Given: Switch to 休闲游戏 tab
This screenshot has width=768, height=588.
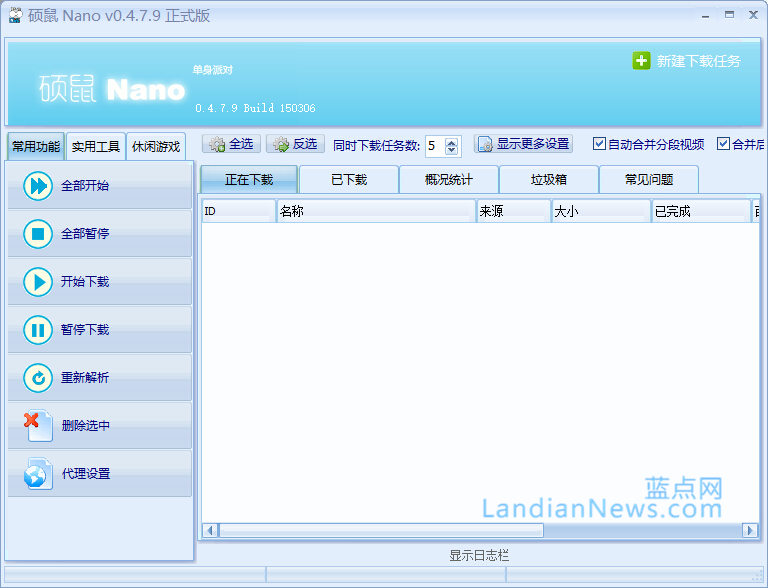Looking at the screenshot, I should click(156, 147).
